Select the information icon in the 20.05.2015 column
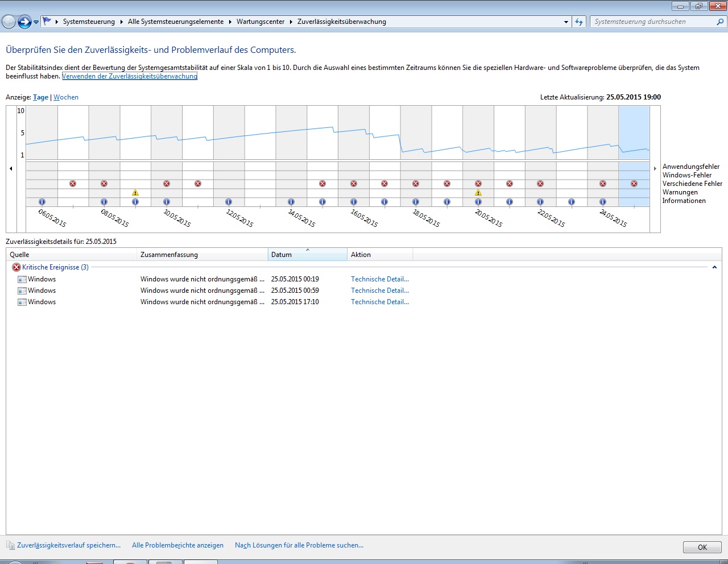728x564 pixels. (x=478, y=202)
